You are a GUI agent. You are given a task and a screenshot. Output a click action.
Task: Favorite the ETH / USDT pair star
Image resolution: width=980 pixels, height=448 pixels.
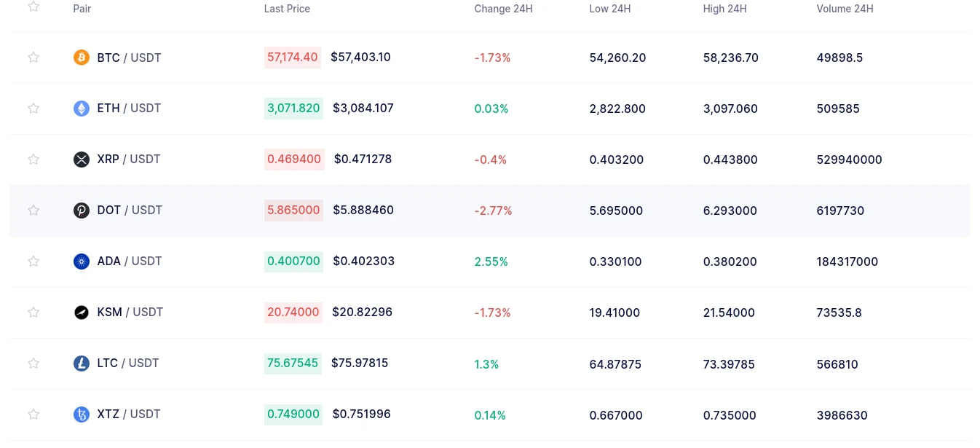33,109
